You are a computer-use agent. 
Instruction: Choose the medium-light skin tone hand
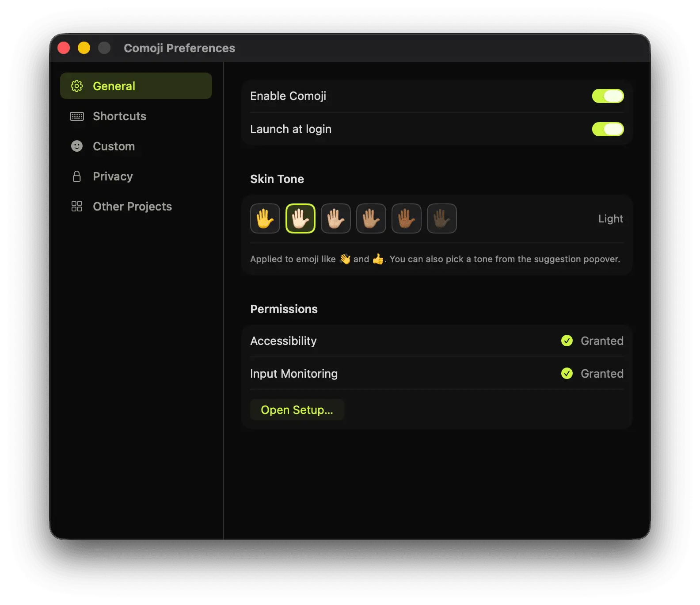tap(336, 218)
